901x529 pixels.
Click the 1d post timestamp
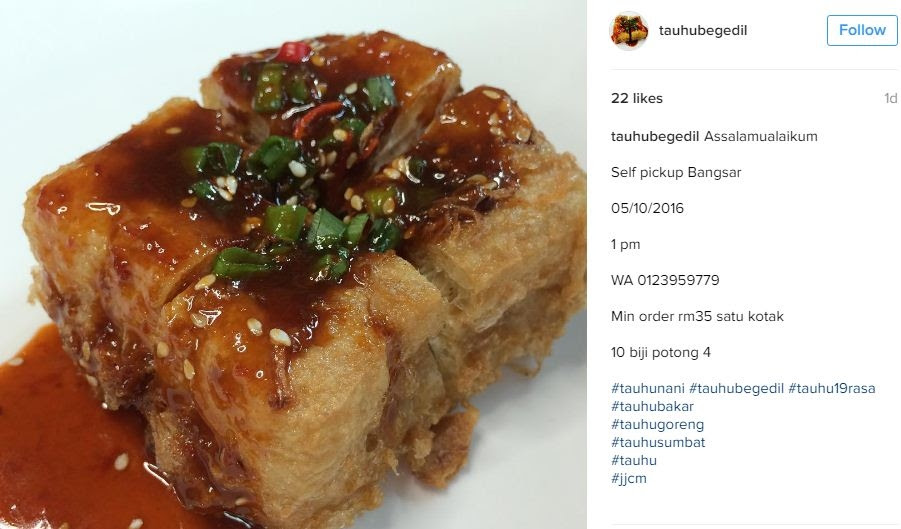(x=890, y=98)
